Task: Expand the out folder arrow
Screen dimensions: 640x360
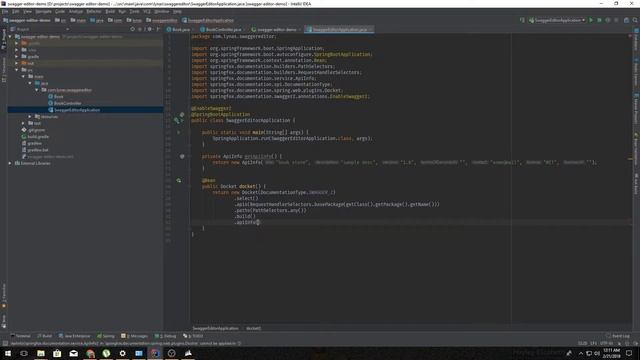Action: [x=17, y=63]
